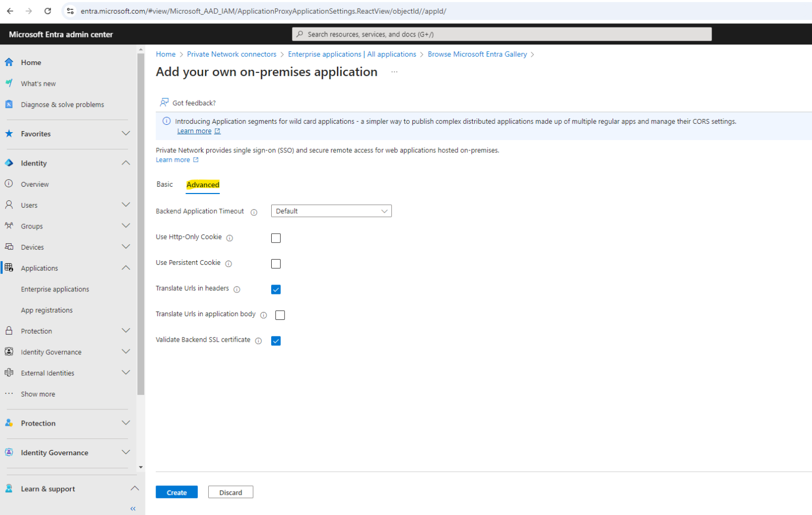Click the Diagnose & solve problems icon
The height and width of the screenshot is (515, 812).
[x=9, y=105]
